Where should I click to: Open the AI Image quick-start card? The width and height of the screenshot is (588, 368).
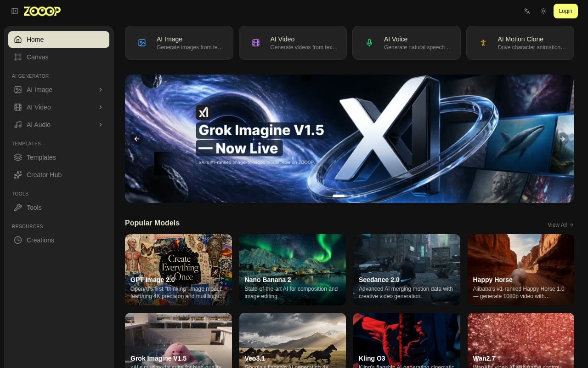pyautogui.click(x=179, y=43)
